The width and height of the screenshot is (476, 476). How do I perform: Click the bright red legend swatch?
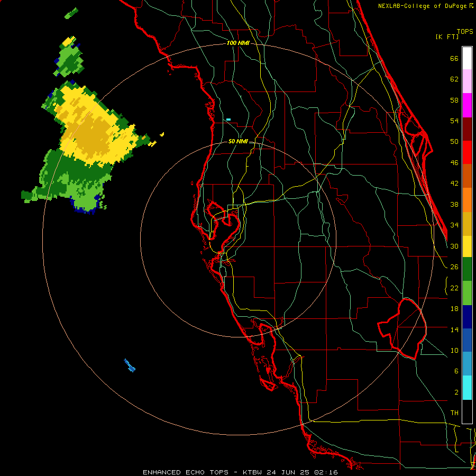click(x=467, y=153)
